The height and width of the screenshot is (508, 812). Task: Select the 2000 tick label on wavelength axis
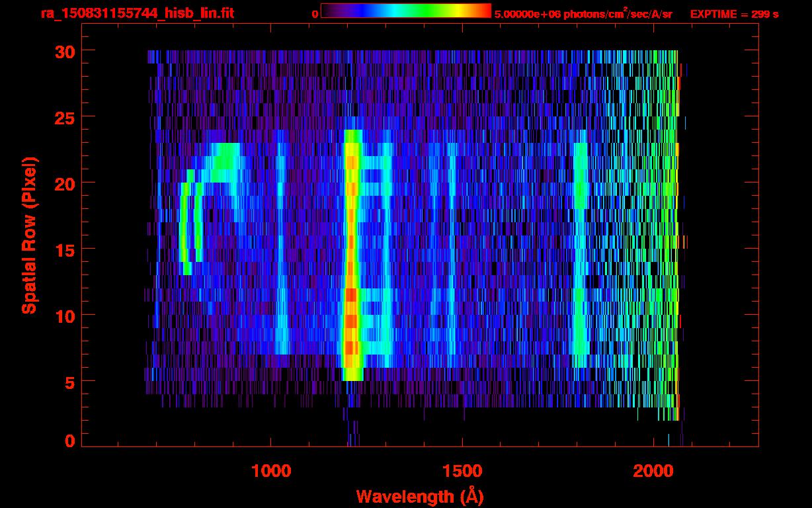tap(654, 471)
